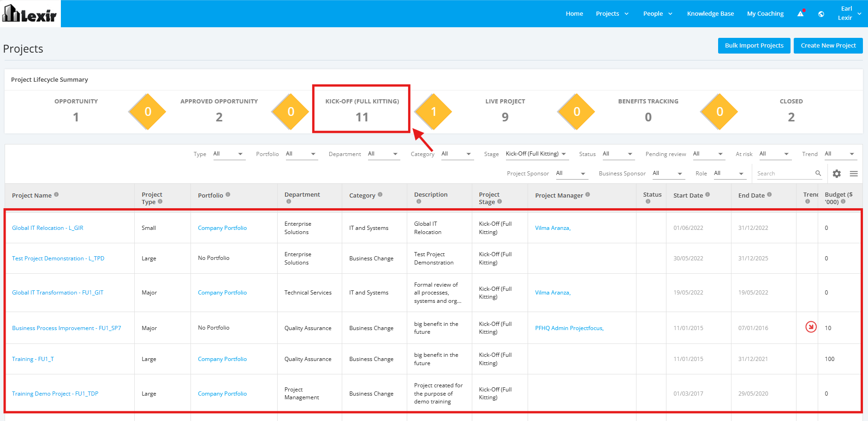
Task: Open the Type filter dropdown
Action: [228, 154]
